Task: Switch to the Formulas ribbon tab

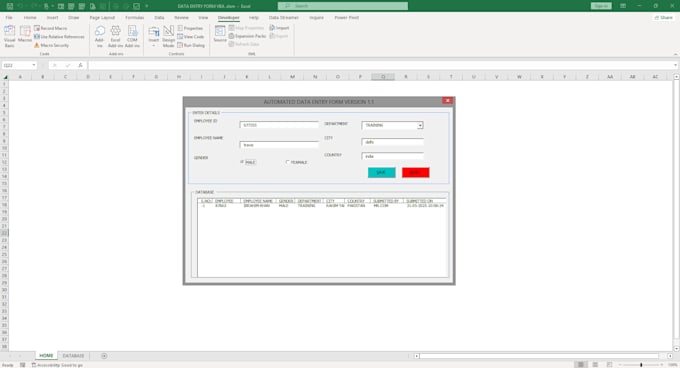Action: tap(134, 18)
